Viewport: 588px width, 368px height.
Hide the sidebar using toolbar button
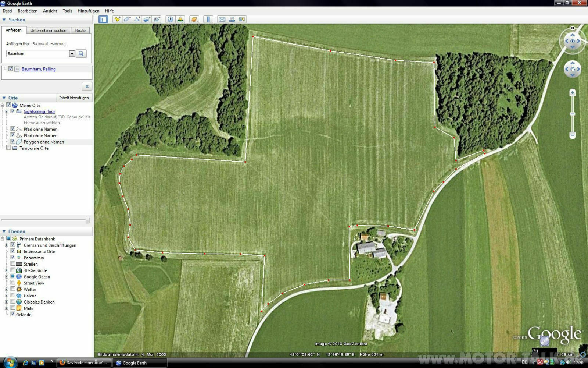tap(103, 20)
